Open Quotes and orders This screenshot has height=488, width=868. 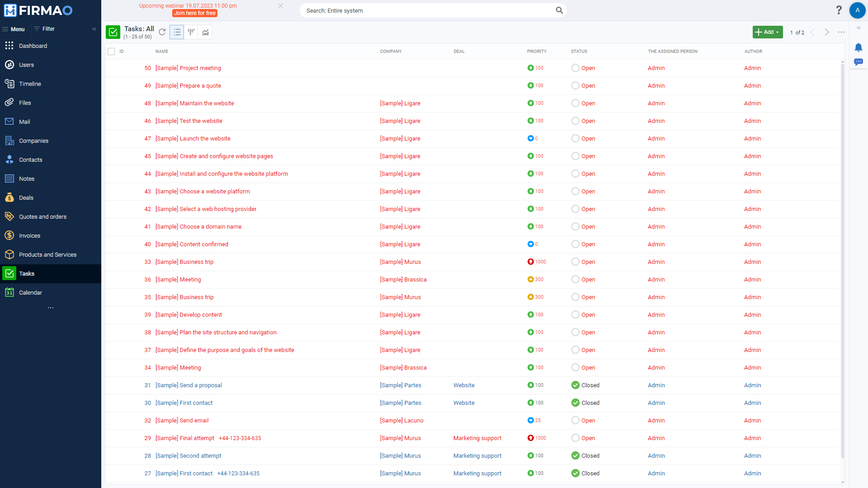[x=42, y=216]
